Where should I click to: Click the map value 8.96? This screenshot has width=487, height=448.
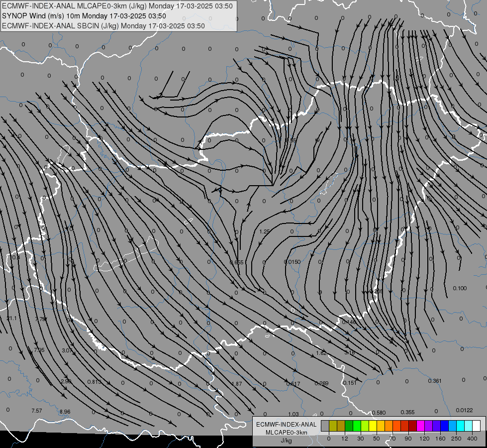[x=65, y=412]
